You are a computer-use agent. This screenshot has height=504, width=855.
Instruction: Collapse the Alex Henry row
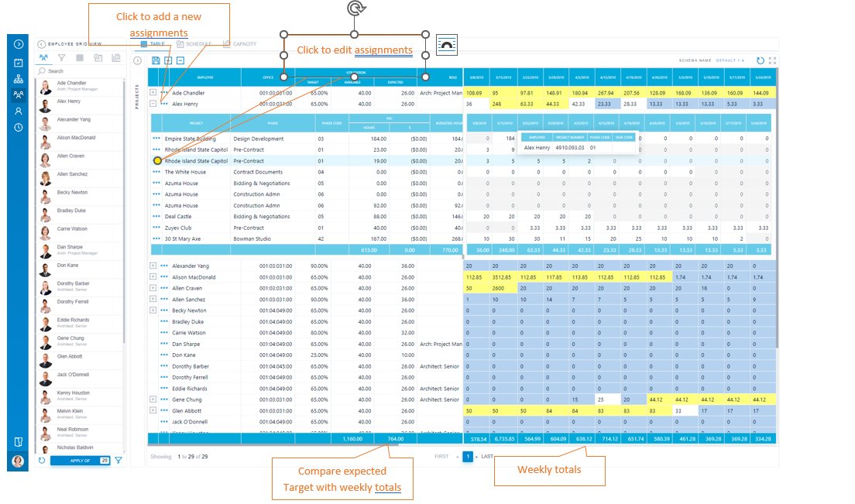click(153, 103)
